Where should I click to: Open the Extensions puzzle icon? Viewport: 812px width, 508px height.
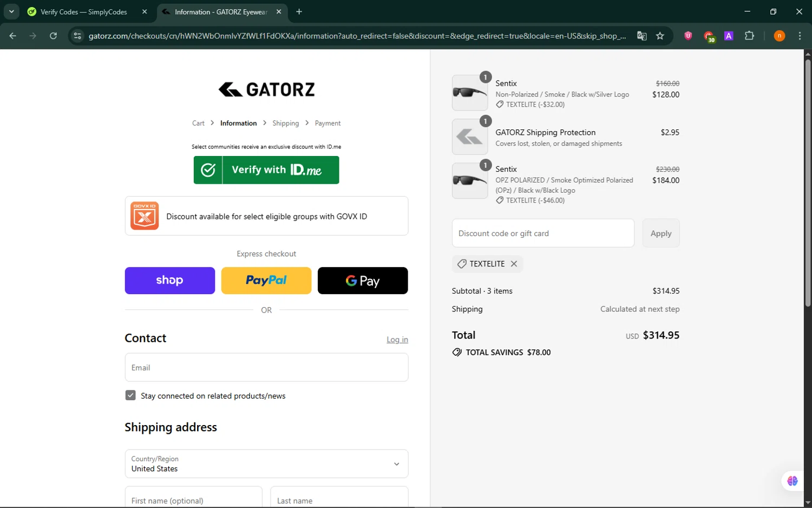coord(749,36)
